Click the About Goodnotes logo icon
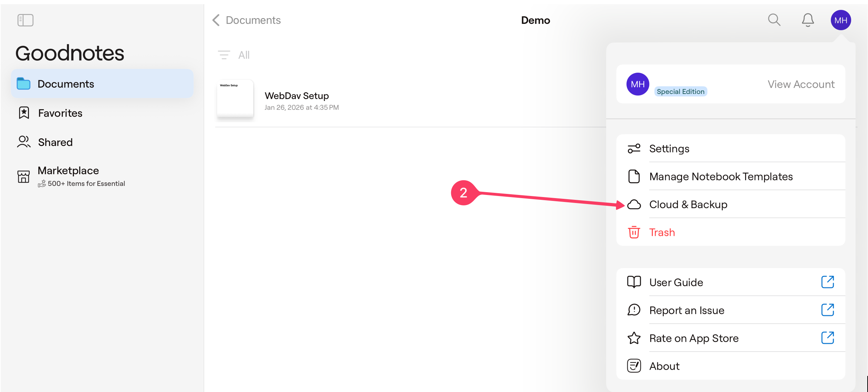The height and width of the screenshot is (392, 868). (634, 366)
